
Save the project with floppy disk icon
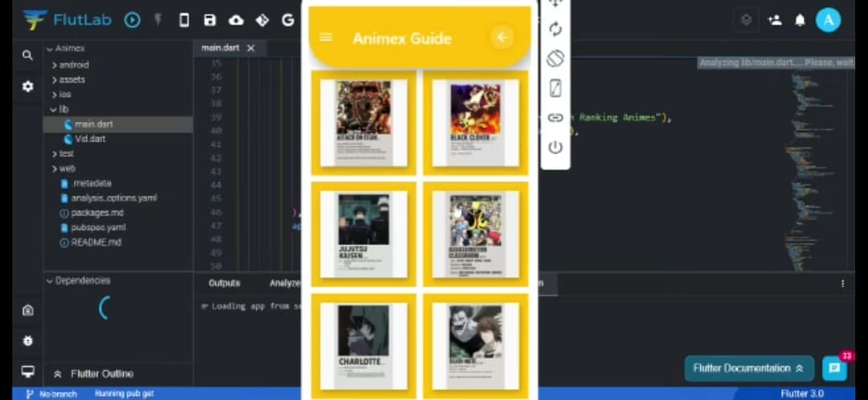click(x=210, y=20)
